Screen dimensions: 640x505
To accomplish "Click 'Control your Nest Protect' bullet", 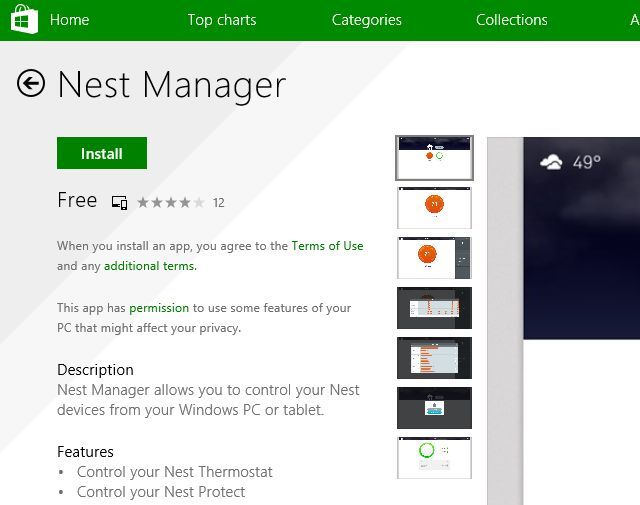I will [161, 492].
